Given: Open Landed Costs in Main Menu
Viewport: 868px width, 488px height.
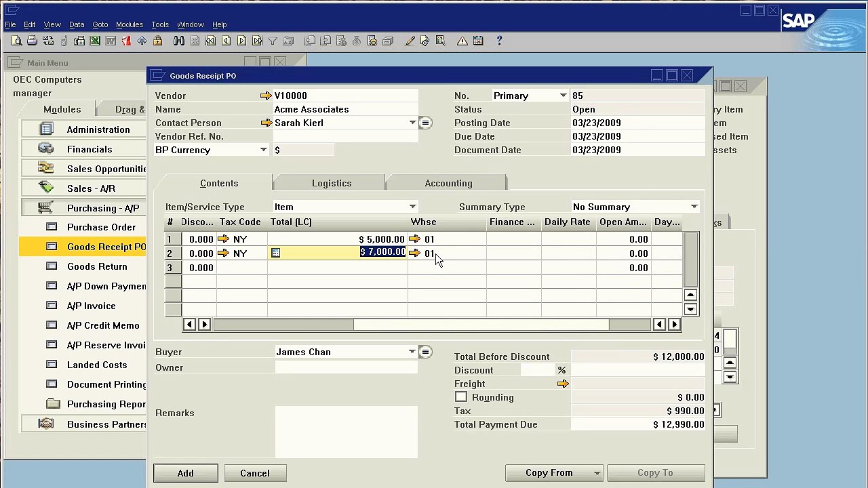Looking at the screenshot, I should click(x=97, y=365).
